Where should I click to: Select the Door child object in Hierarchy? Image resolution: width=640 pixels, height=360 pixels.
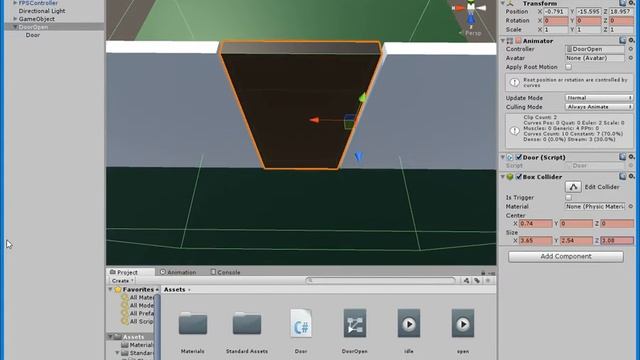(x=33, y=35)
